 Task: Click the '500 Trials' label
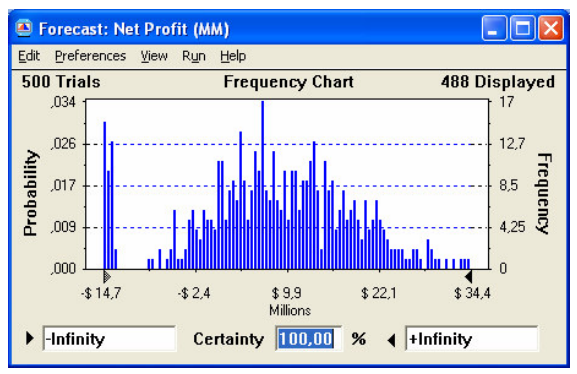61,82
